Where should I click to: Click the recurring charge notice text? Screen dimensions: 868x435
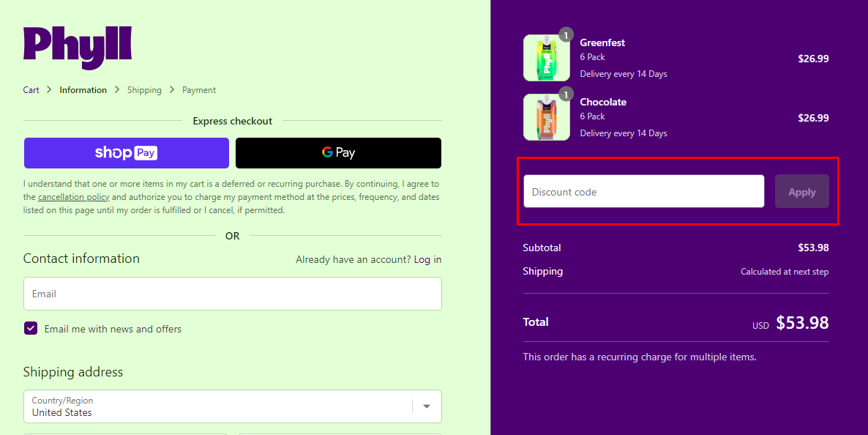tap(640, 357)
